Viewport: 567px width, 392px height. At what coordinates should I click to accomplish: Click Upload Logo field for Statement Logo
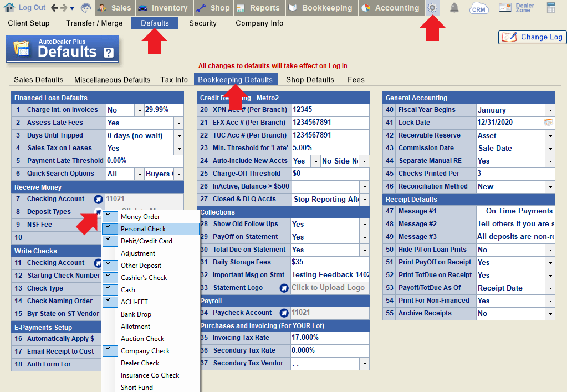pos(330,288)
